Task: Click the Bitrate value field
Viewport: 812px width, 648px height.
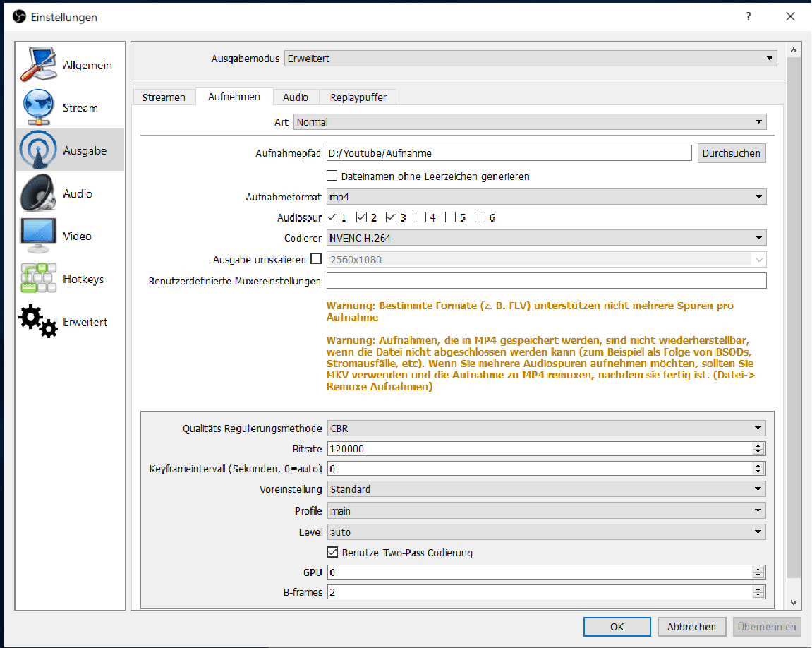Action: [x=540, y=449]
